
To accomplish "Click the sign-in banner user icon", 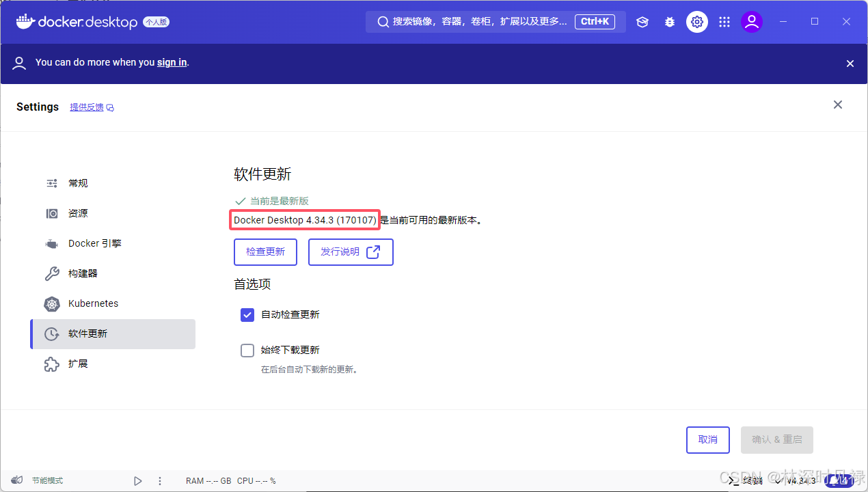I will click(20, 63).
